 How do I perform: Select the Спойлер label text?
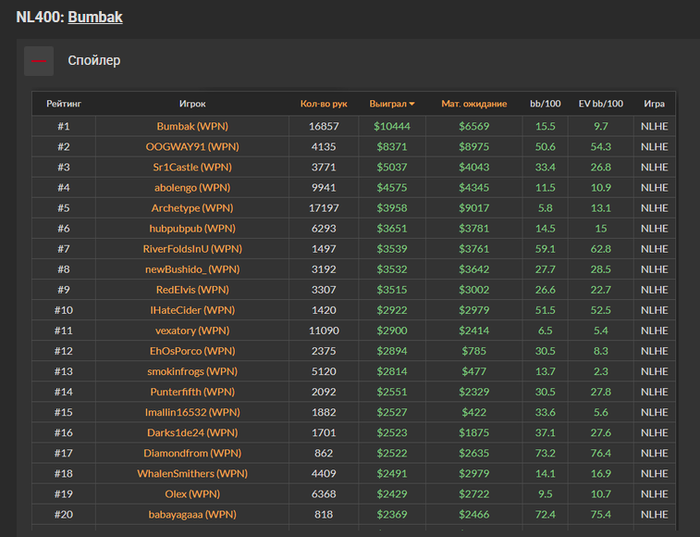coord(94,61)
